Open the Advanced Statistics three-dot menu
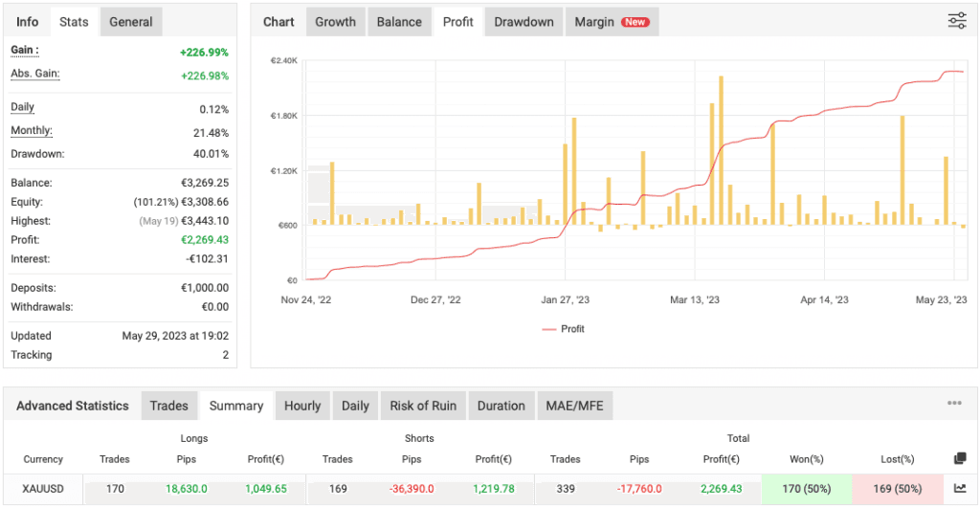The width and height of the screenshot is (980, 507). (954, 404)
